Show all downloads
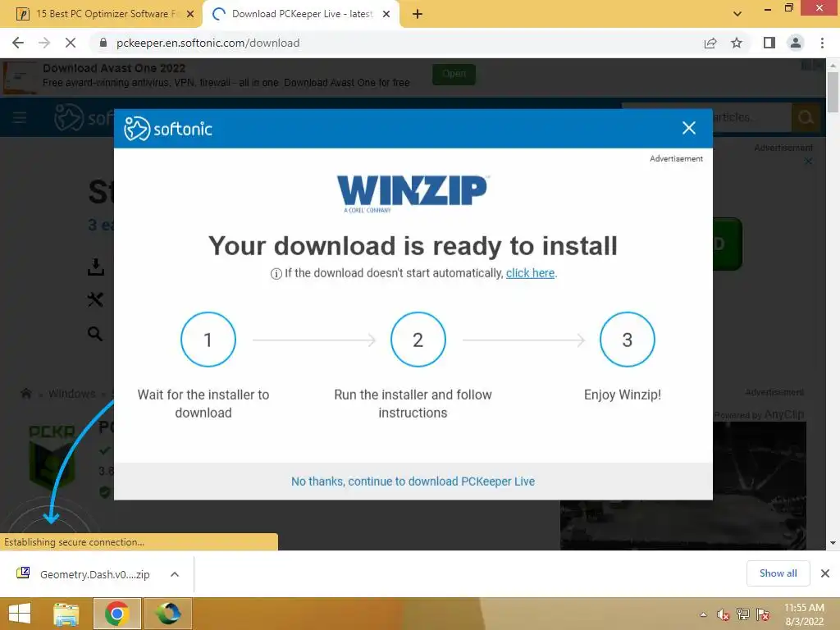The width and height of the screenshot is (840, 630). click(778, 573)
